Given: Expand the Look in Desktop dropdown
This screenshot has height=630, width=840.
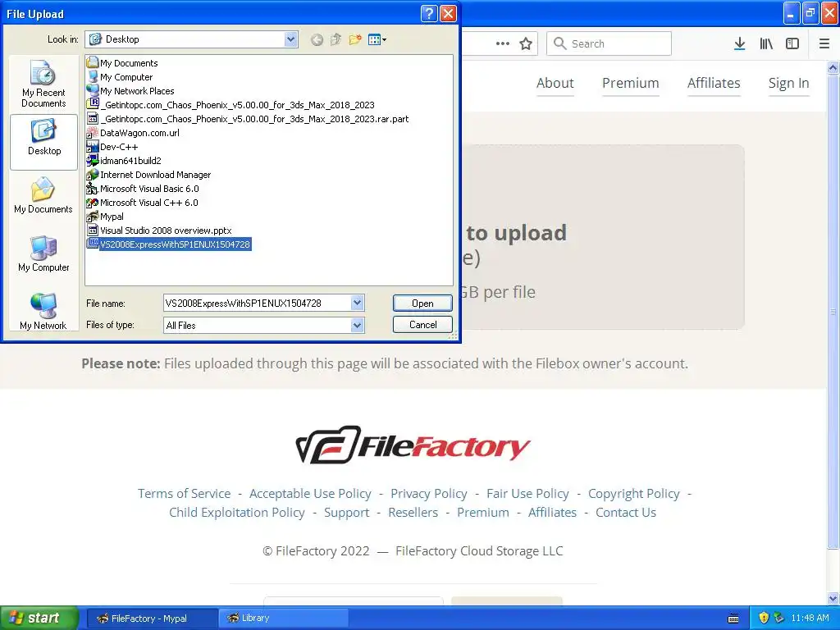Looking at the screenshot, I should click(291, 39).
